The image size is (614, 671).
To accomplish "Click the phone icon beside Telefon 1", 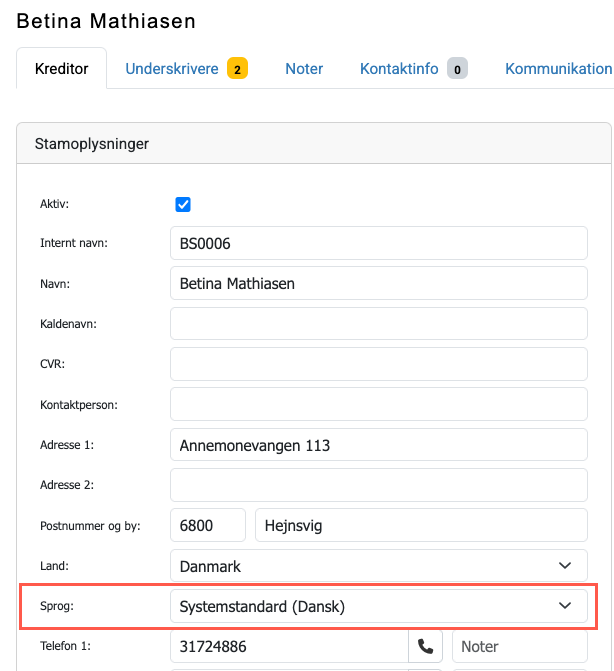I will pyautogui.click(x=425, y=646).
